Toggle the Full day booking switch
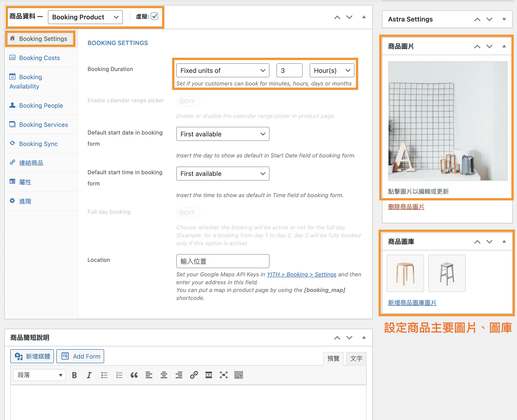 point(188,212)
